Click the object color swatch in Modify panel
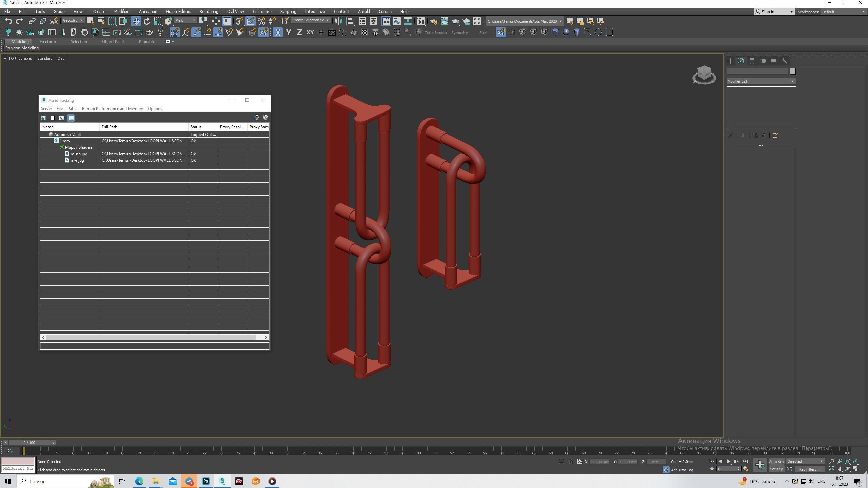 pyautogui.click(x=792, y=71)
